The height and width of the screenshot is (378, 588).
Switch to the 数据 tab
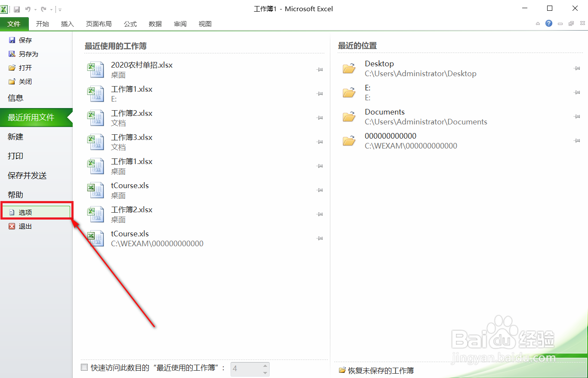pyautogui.click(x=155, y=24)
